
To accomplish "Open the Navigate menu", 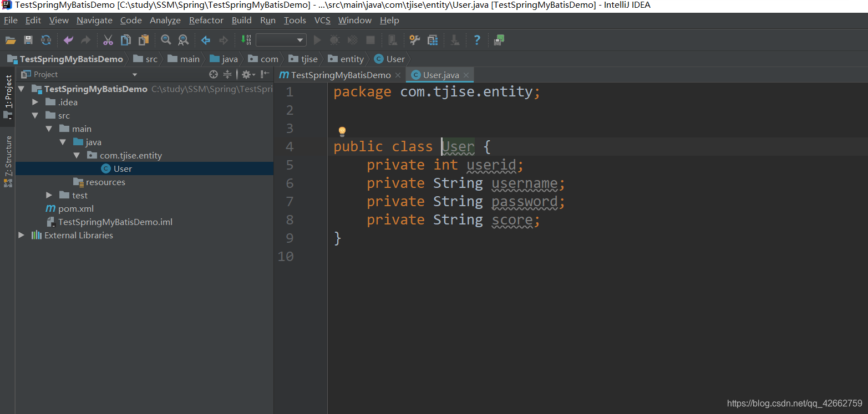I will point(94,21).
